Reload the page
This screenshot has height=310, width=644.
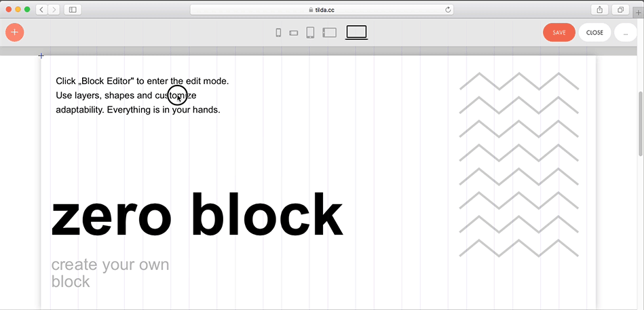point(448,9)
